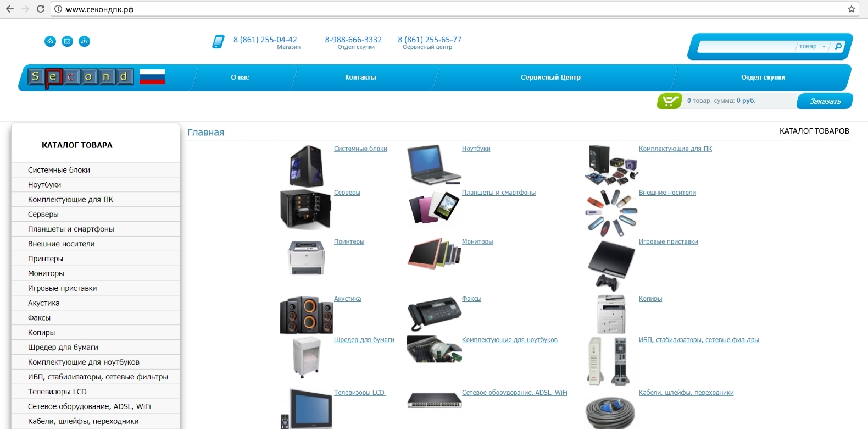The width and height of the screenshot is (868, 429).
Task: Select 'Ноутбуки' in the sidebar catalog
Action: point(96,185)
